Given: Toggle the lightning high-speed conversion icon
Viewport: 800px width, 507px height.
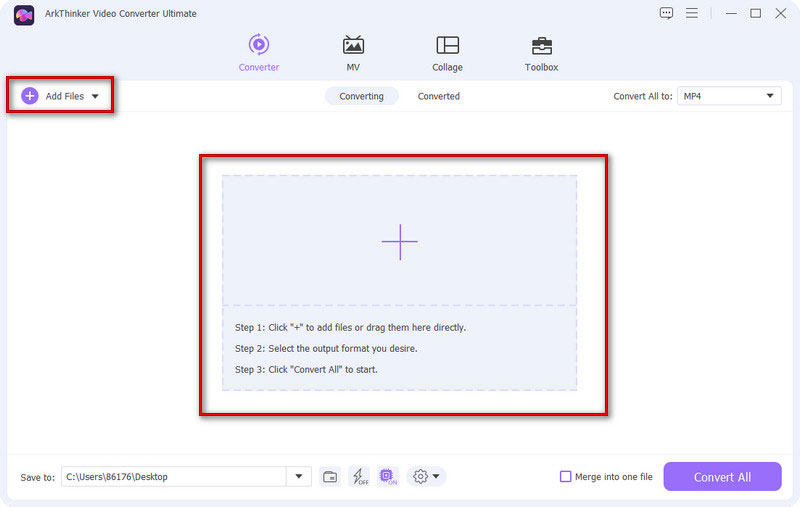Looking at the screenshot, I should [360, 476].
